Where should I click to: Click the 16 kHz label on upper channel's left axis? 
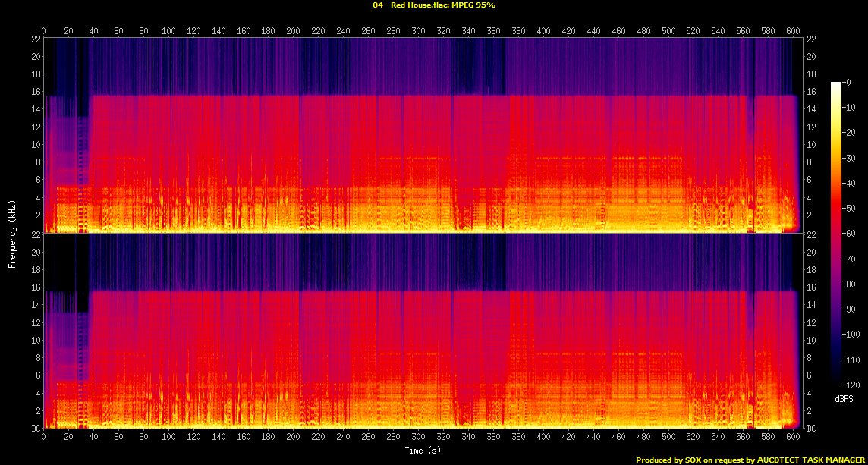click(x=35, y=92)
